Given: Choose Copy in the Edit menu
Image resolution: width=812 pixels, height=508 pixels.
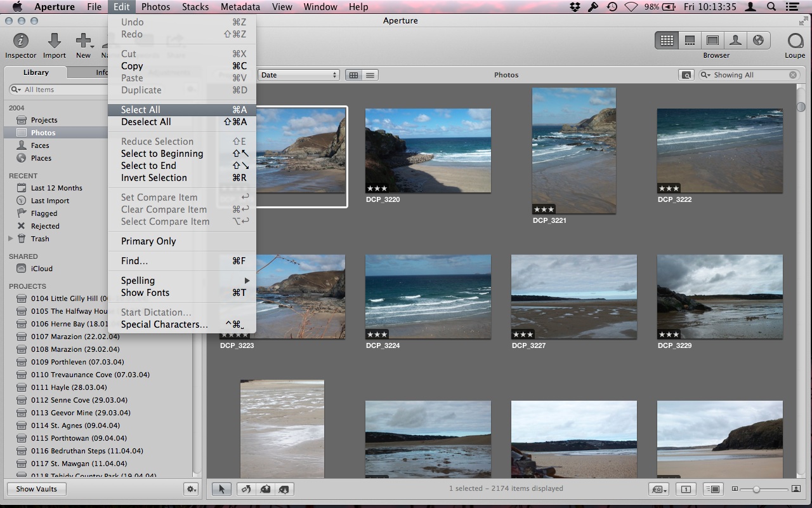Looking at the screenshot, I should click(x=182, y=66).
